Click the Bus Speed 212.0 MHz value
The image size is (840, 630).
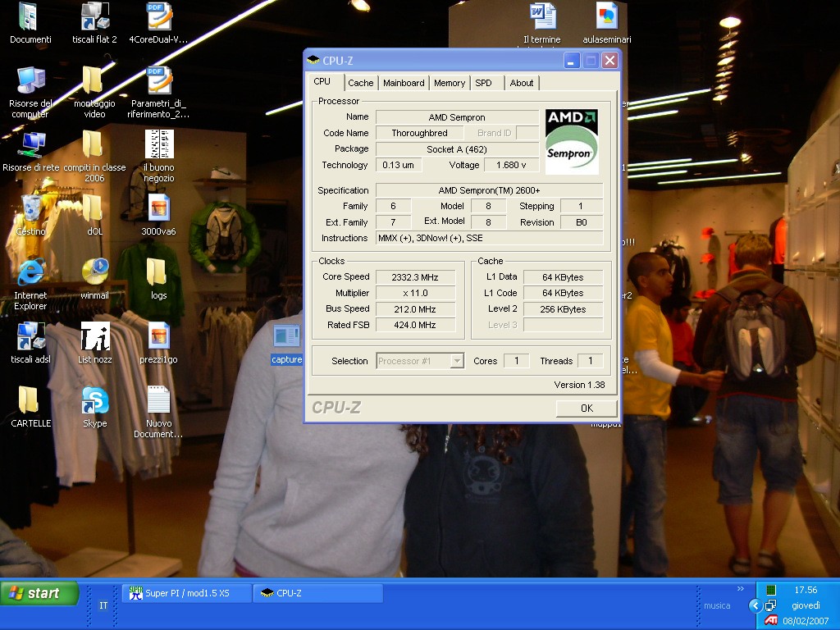[x=415, y=309]
